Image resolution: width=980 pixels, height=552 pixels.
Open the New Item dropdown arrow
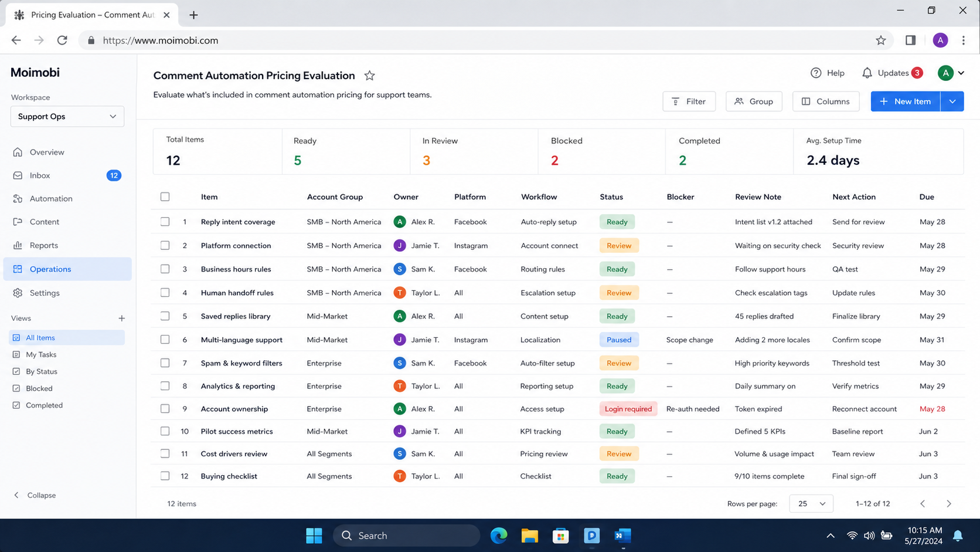click(x=952, y=101)
